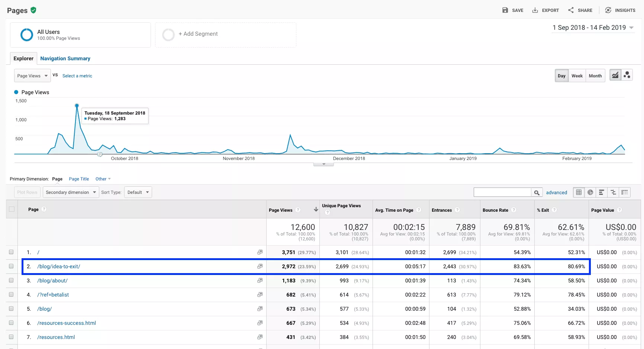Open /blog/idea-to-exit/ page in new window icon
The image size is (644, 349).
click(260, 266)
